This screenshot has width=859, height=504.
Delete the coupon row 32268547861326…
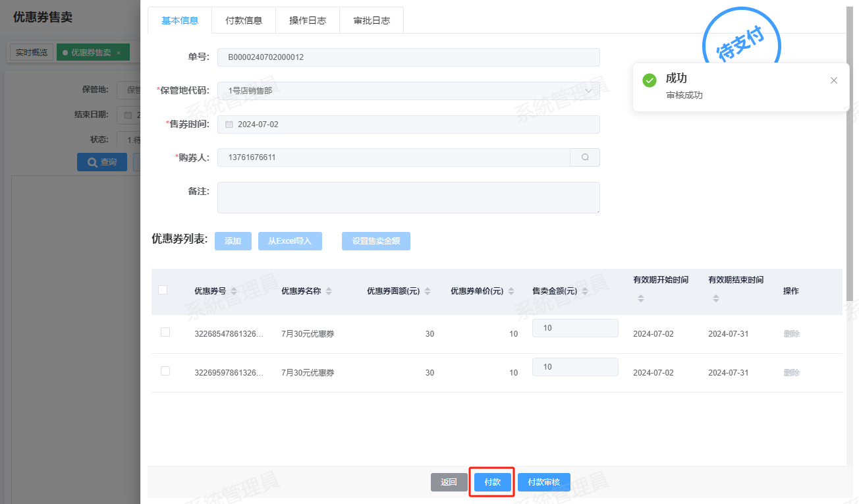(x=792, y=334)
